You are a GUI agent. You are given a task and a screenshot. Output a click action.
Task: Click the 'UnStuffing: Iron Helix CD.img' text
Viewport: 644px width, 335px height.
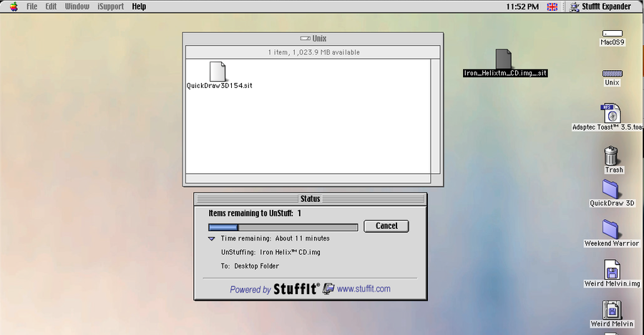tap(270, 253)
